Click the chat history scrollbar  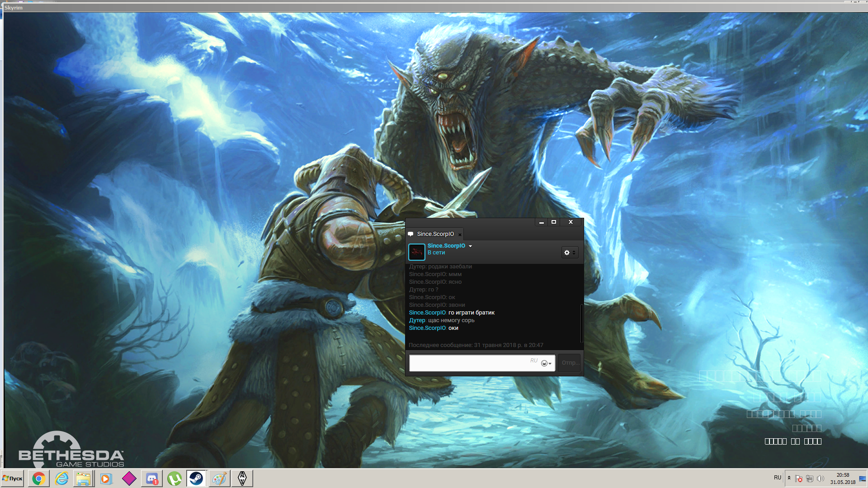click(582, 323)
